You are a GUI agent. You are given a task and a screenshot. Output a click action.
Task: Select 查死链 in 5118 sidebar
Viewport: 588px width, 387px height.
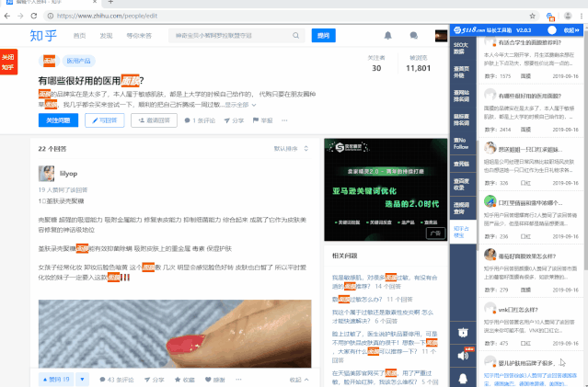click(x=463, y=164)
